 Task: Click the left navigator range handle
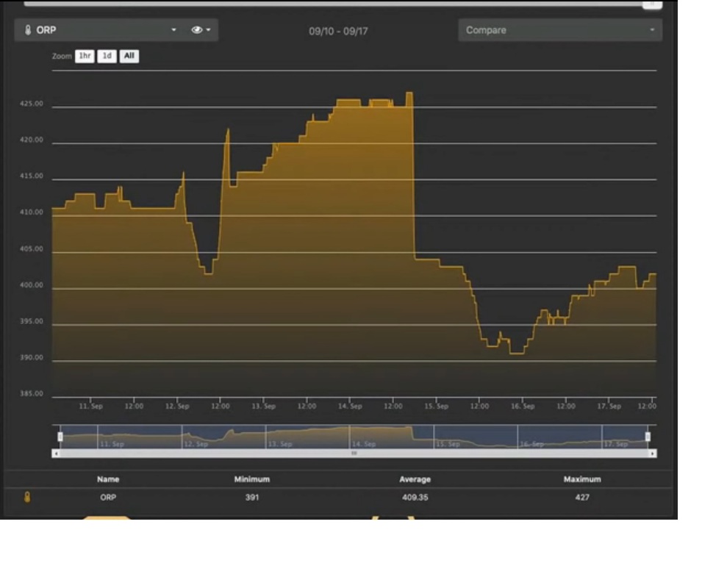click(x=60, y=437)
